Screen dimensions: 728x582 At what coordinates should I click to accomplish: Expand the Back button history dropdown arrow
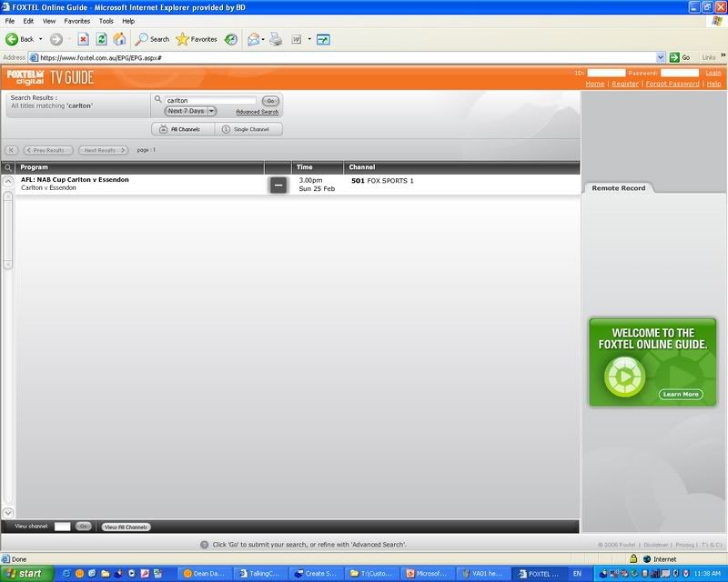(40, 39)
